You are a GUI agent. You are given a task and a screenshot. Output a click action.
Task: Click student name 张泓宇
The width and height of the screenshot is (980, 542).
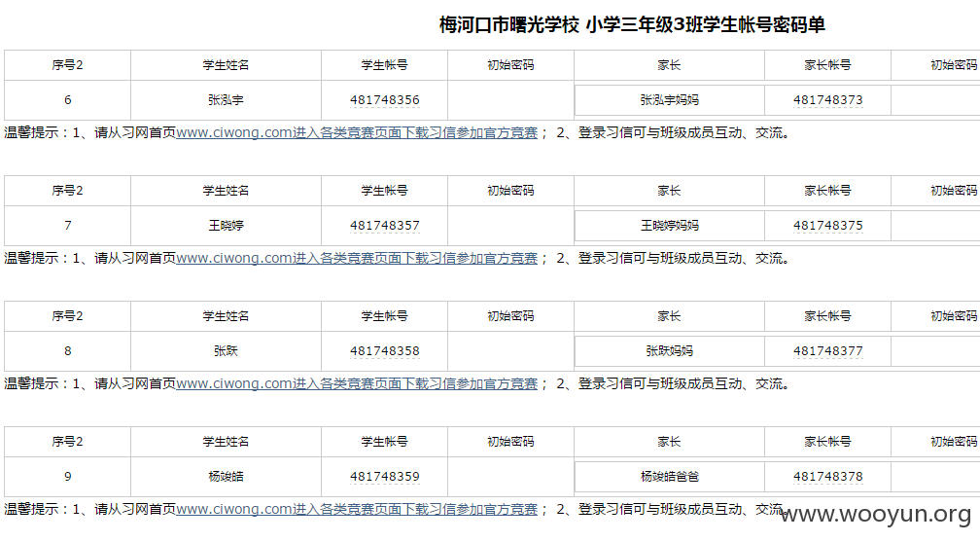click(x=226, y=100)
